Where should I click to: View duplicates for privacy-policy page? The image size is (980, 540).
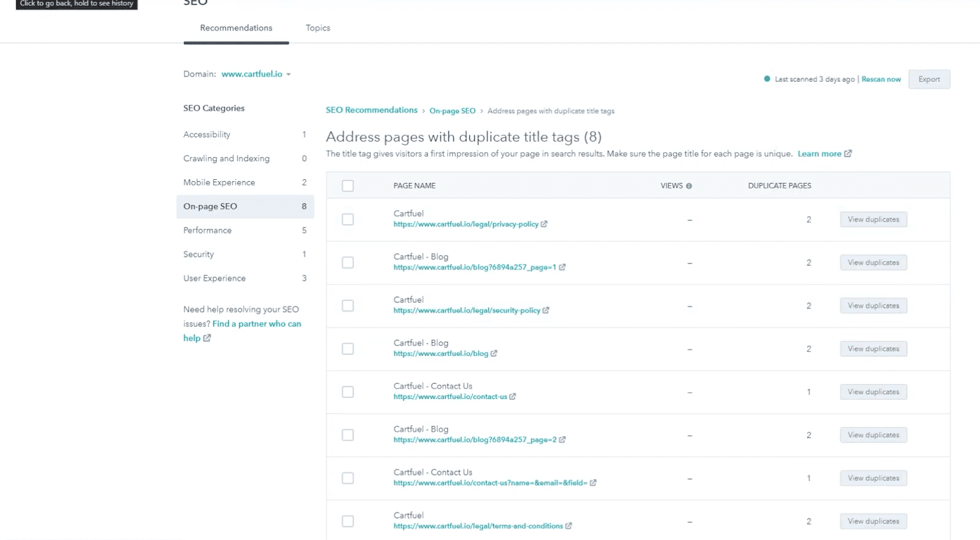873,219
